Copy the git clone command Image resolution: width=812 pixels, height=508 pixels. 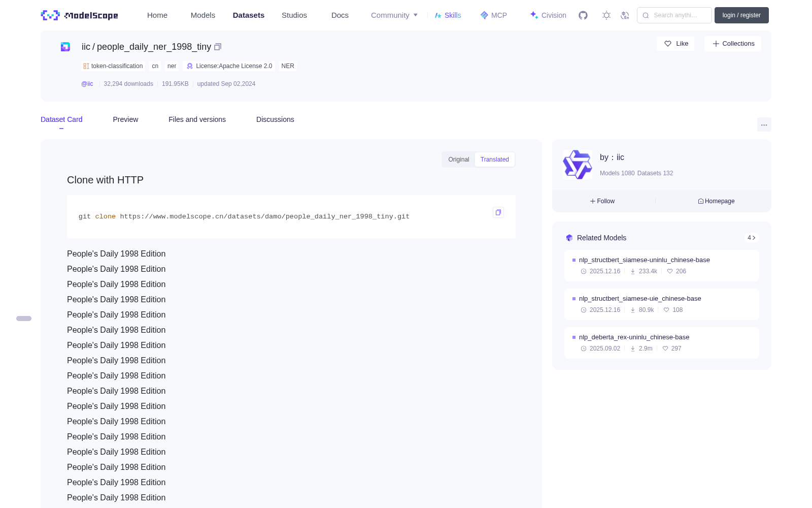[498, 212]
